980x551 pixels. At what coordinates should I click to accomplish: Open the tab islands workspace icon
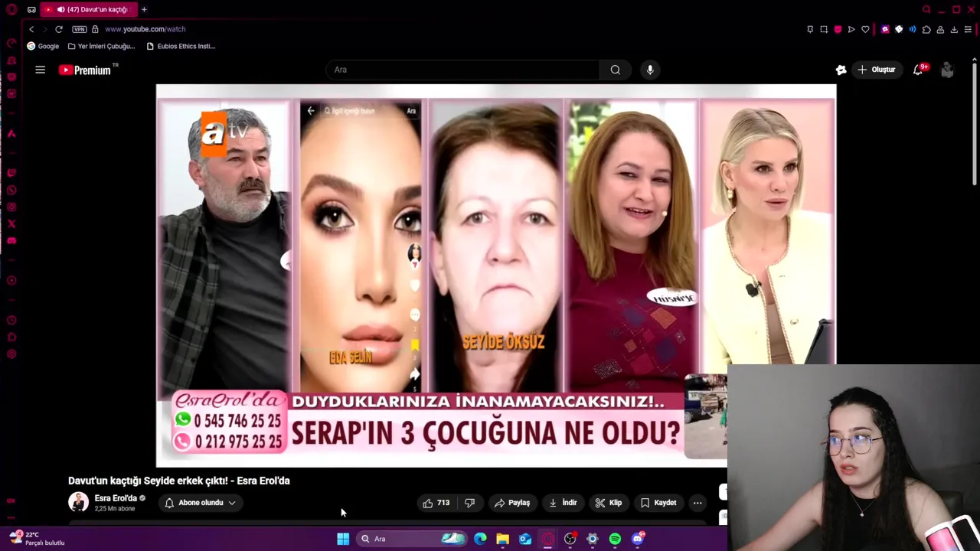tap(31, 9)
